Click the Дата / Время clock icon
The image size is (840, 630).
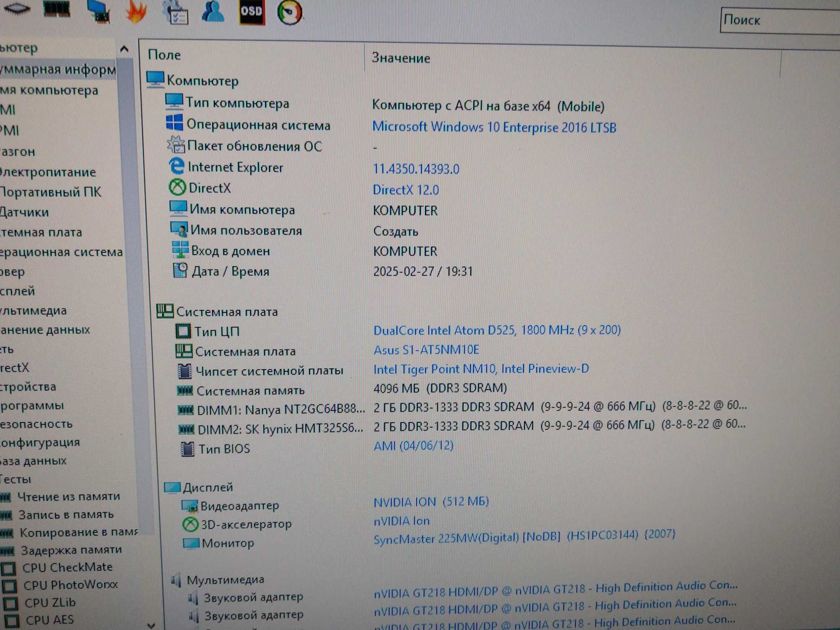[180, 270]
